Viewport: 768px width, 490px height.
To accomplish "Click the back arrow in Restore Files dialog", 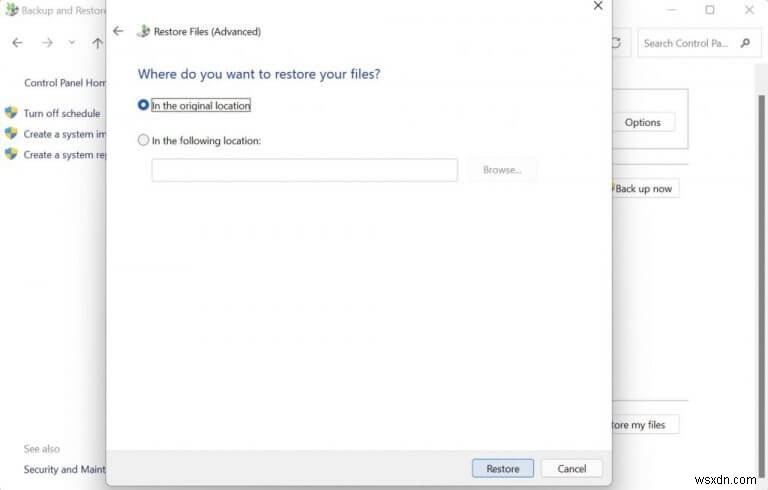I will pos(118,31).
